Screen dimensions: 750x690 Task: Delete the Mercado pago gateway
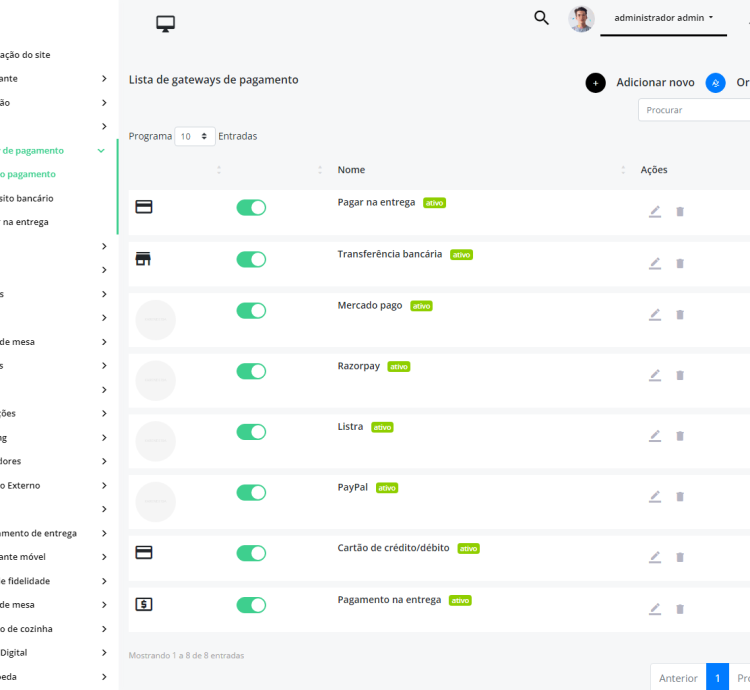click(x=680, y=314)
